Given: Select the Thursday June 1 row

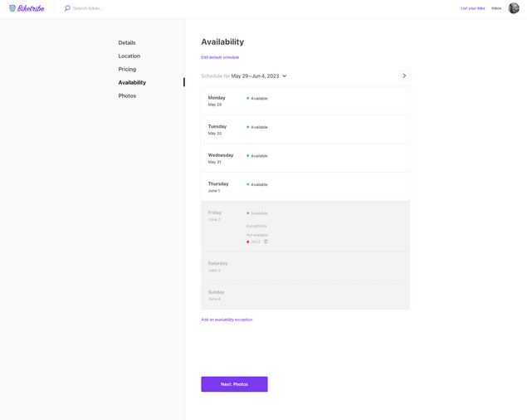Looking at the screenshot, I should click(305, 187).
